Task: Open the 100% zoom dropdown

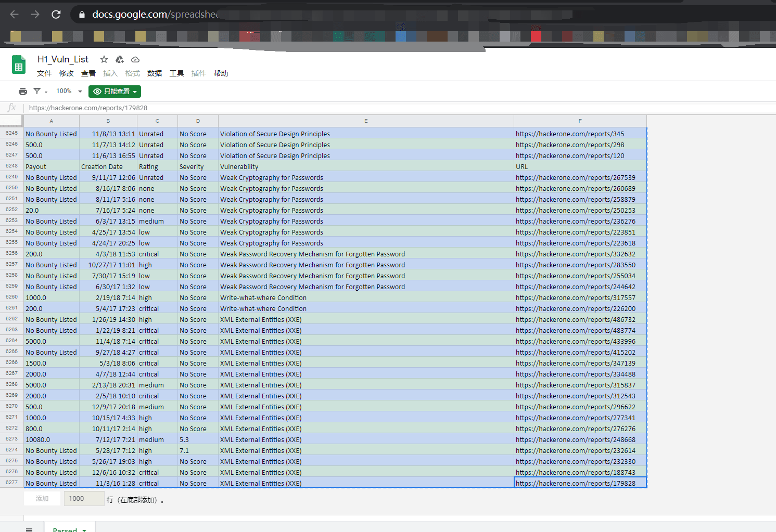Action: pyautogui.click(x=69, y=91)
